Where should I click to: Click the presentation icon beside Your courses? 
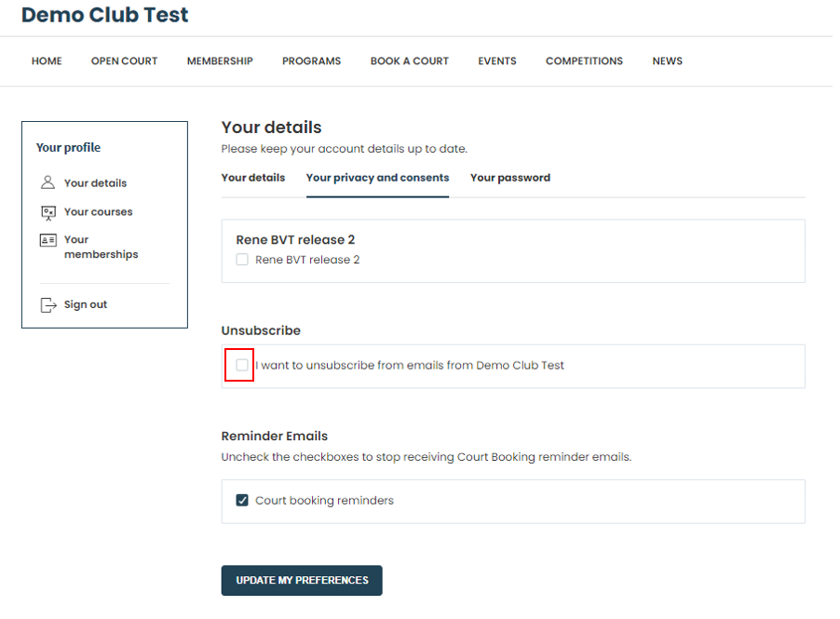[48, 213]
